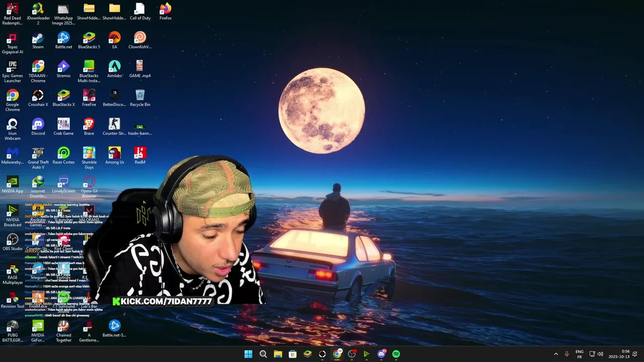Open NVIDIA Broadcast shortcut
Screen dimensions: 644x362
click(13, 216)
